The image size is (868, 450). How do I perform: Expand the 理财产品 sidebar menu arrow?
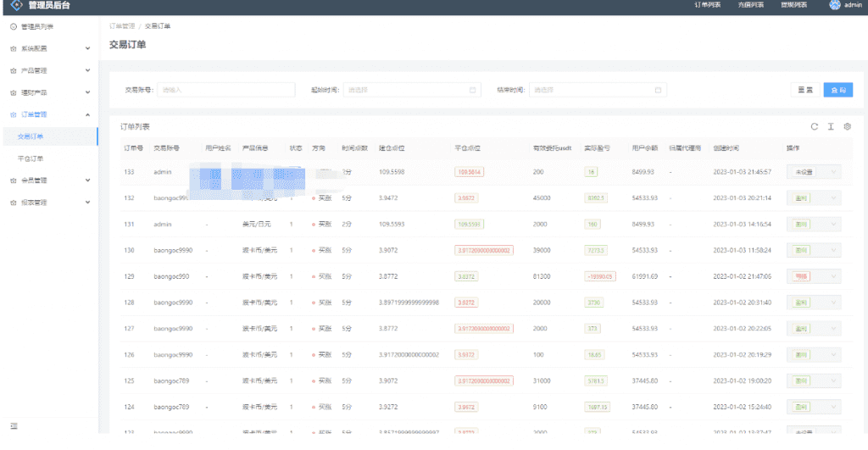coord(87,93)
